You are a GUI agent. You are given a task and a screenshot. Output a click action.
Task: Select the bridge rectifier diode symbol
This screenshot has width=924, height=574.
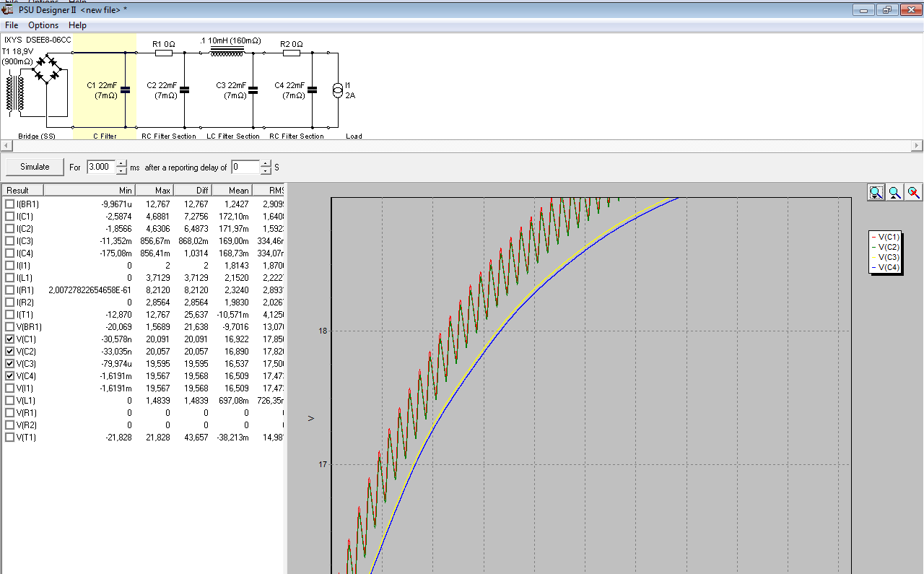[x=46, y=71]
